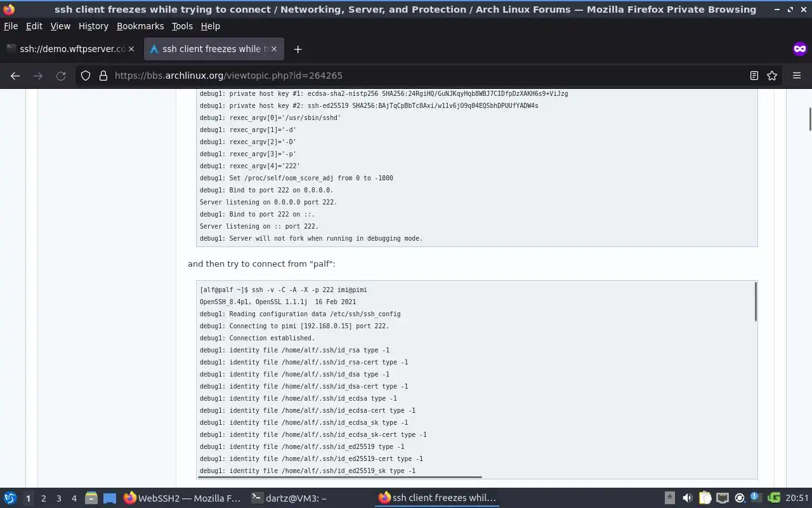The image size is (812, 508).
Task: Click 'Reading configuration data' debug line
Action: coord(300,314)
